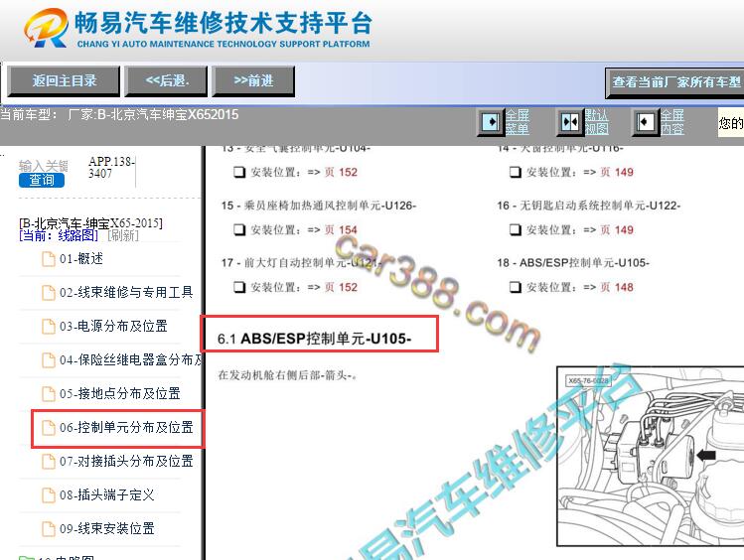Select tree item 05-接地点分布及位置
744x560 pixels.
pos(119,393)
